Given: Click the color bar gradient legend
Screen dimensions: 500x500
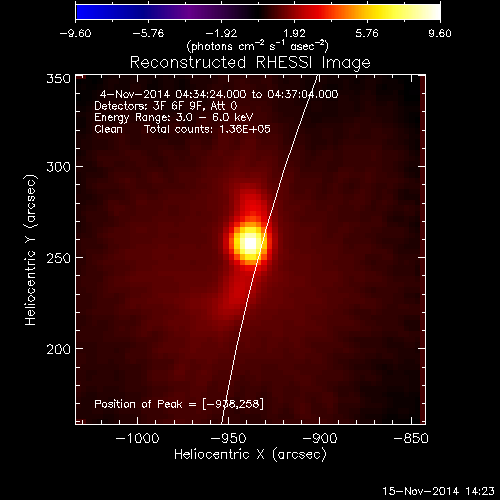Looking at the screenshot, I should pyautogui.click(x=258, y=12).
